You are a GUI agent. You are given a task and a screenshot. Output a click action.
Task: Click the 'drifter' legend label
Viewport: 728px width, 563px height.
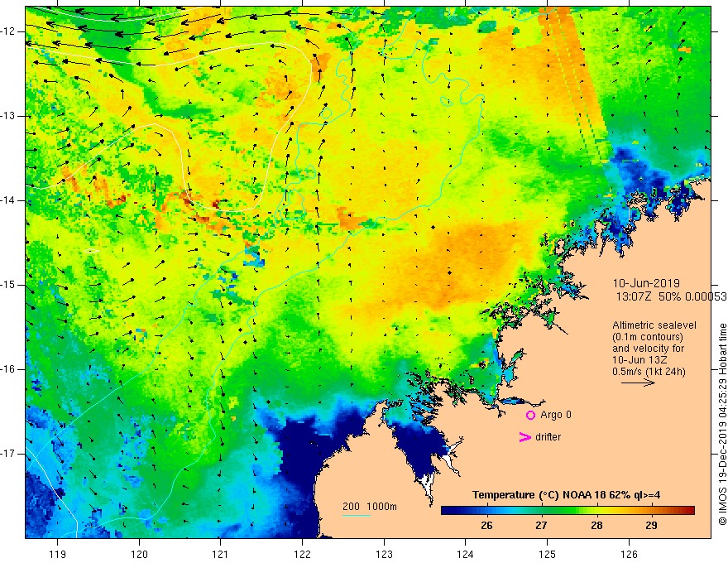tap(548, 437)
